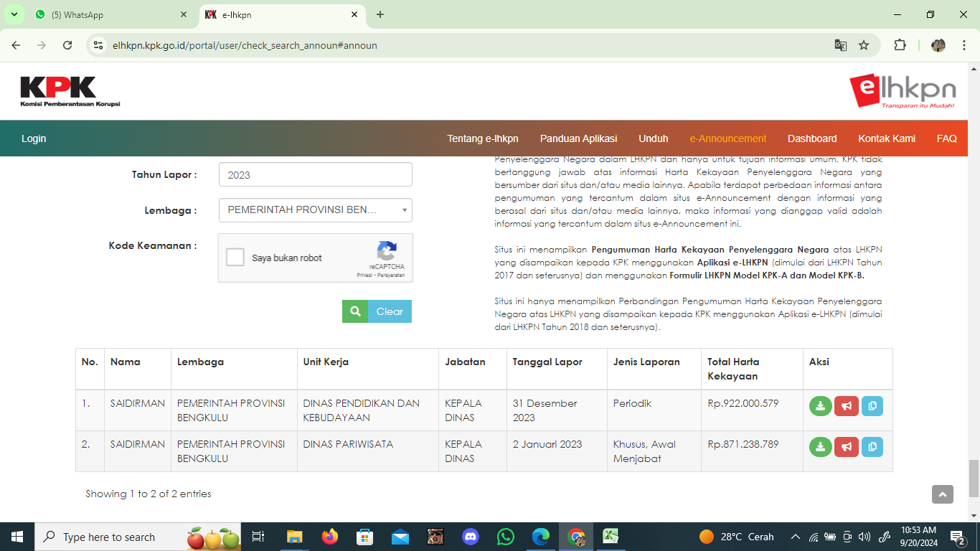Click the KPK logo
Screen dimensions: 980x551
tap(70, 92)
